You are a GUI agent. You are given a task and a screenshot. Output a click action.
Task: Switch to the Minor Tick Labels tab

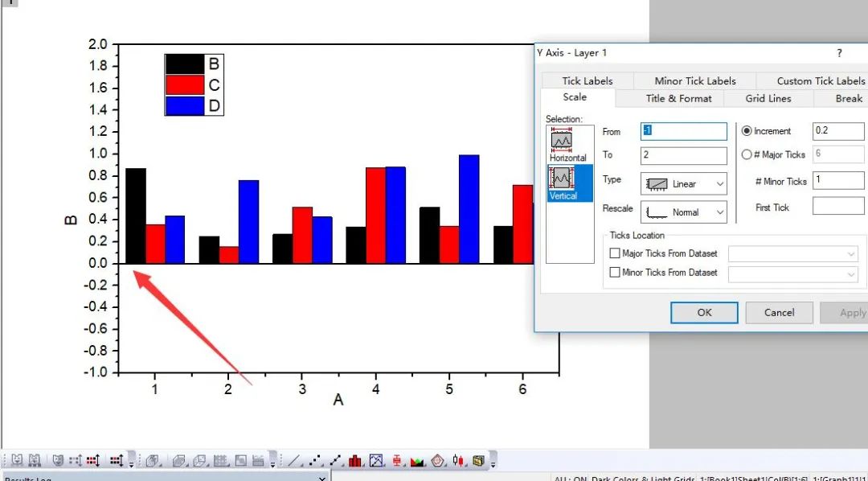pyautogui.click(x=694, y=81)
